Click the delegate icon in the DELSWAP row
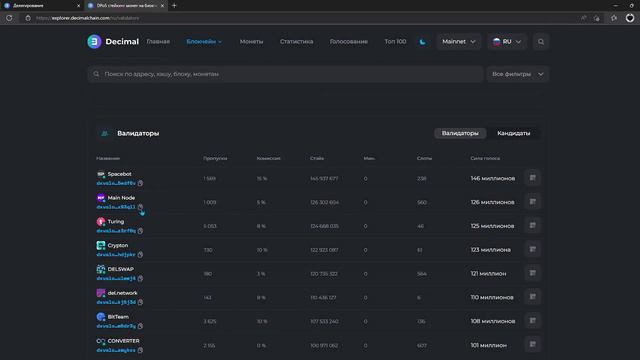 [533, 273]
